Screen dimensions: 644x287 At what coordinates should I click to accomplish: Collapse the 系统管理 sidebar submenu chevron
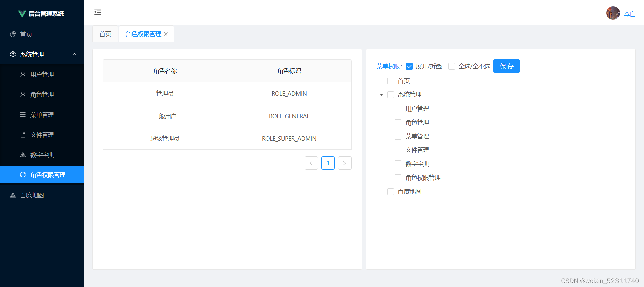click(x=74, y=54)
